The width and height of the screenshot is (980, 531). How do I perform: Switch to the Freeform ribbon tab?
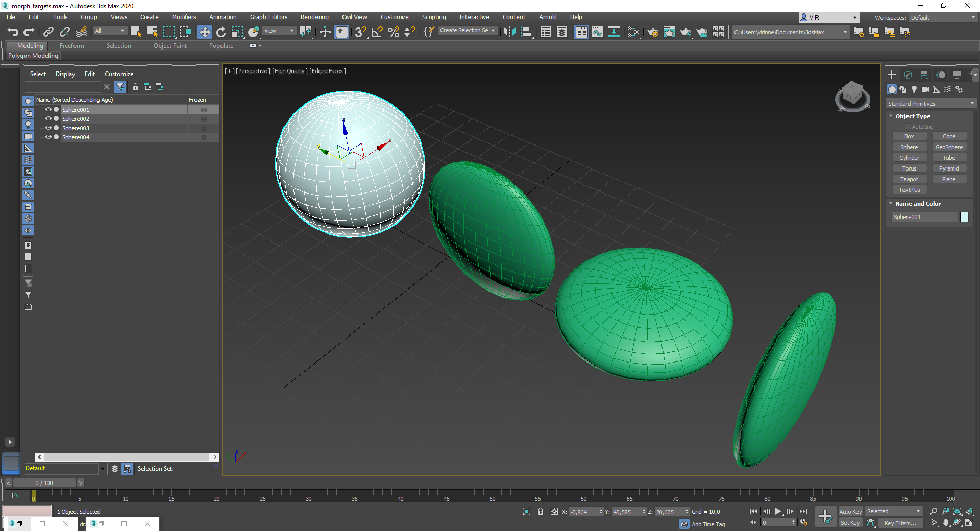pos(71,46)
